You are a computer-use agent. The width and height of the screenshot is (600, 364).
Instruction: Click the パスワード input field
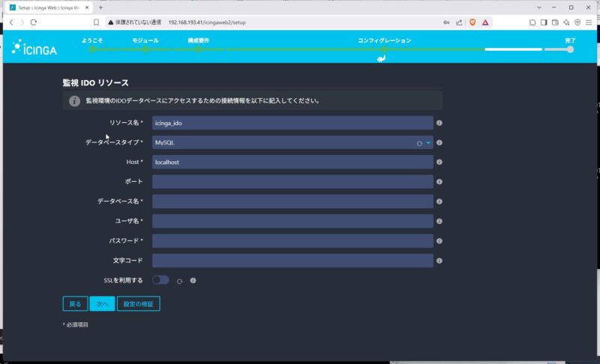coord(292,241)
